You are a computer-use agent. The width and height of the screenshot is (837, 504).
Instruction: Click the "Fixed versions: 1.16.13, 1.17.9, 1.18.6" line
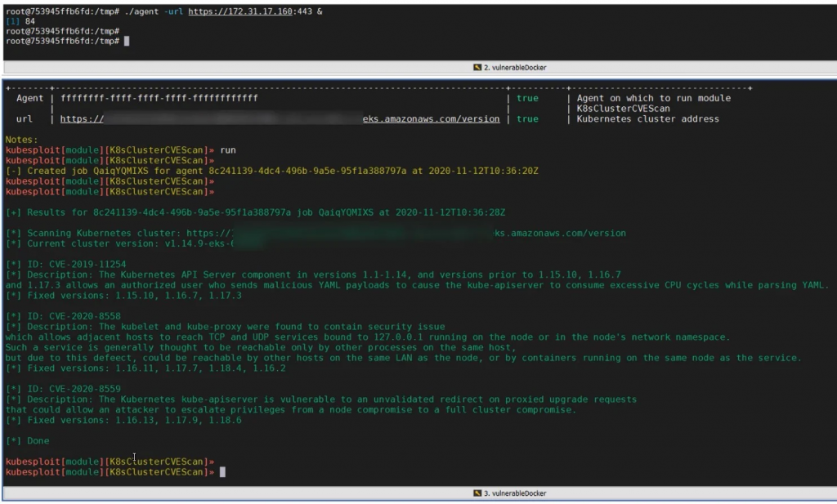click(x=123, y=420)
